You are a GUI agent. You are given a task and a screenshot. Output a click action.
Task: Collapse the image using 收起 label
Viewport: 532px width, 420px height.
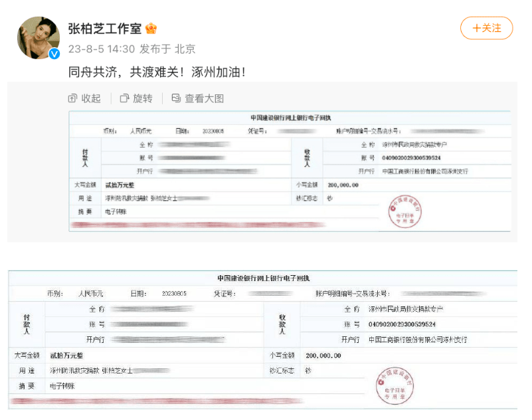[x=91, y=98]
